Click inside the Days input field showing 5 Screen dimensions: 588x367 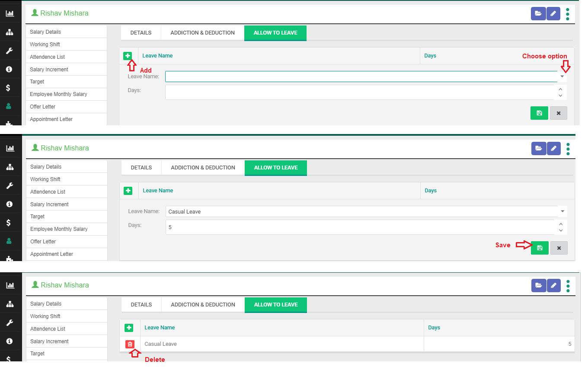(303, 227)
